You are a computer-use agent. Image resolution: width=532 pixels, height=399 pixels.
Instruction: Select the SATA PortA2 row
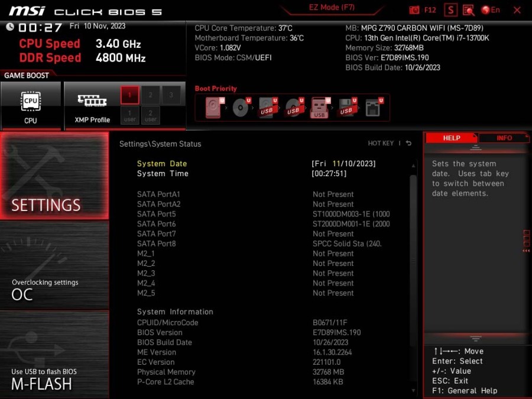pyautogui.click(x=264, y=205)
